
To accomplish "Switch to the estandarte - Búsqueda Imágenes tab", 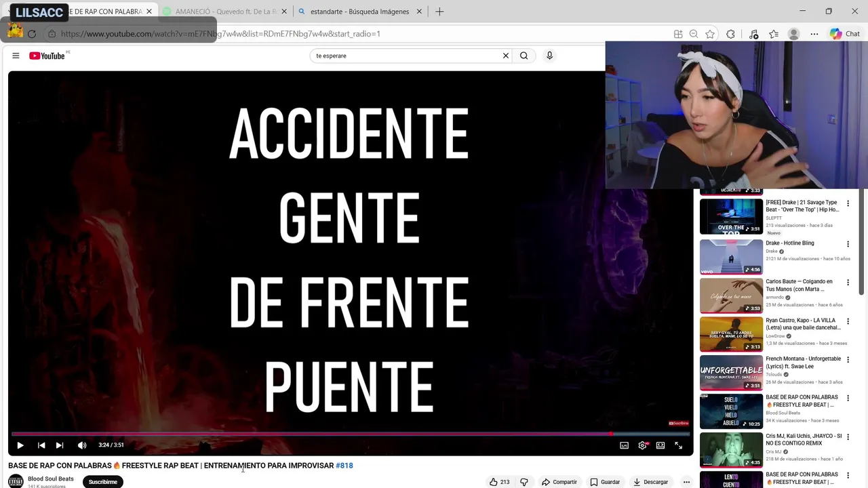I will tap(359, 12).
